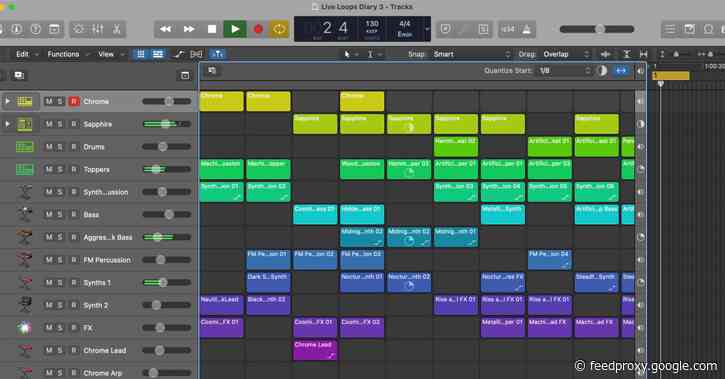Solo the Chrome Lead track

pos(60,350)
